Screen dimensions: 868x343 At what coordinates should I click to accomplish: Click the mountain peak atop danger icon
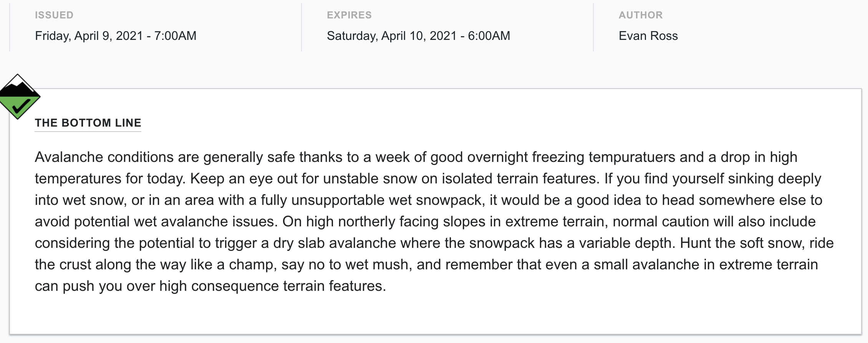[x=18, y=81]
